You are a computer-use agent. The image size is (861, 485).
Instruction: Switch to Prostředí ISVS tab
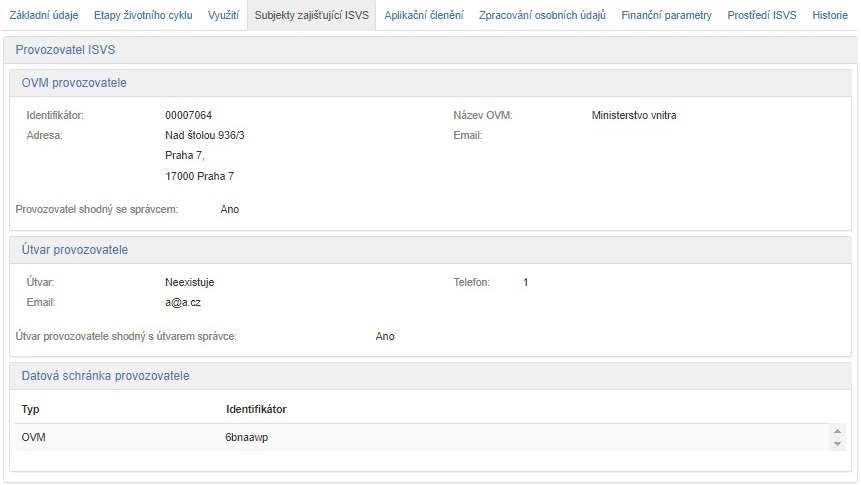[x=762, y=16]
